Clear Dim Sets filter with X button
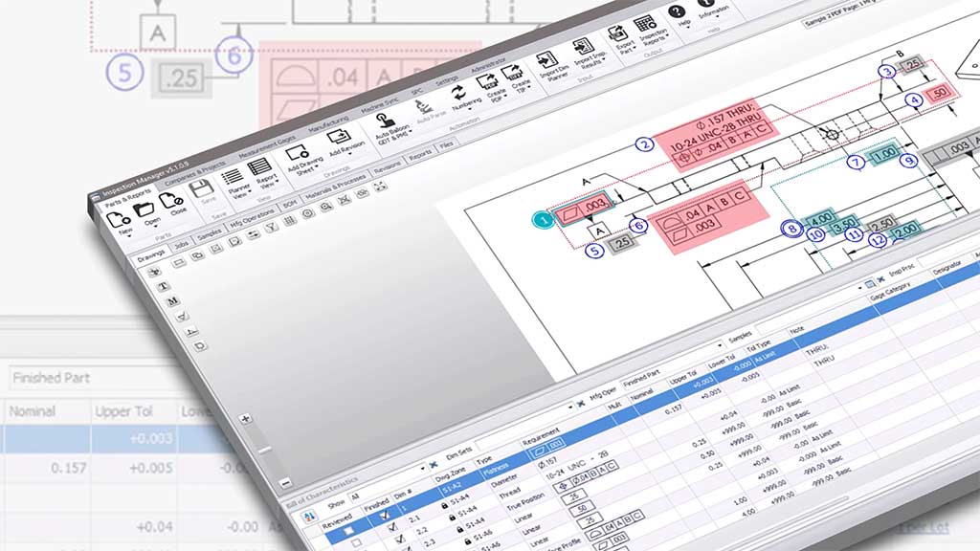 (x=581, y=404)
